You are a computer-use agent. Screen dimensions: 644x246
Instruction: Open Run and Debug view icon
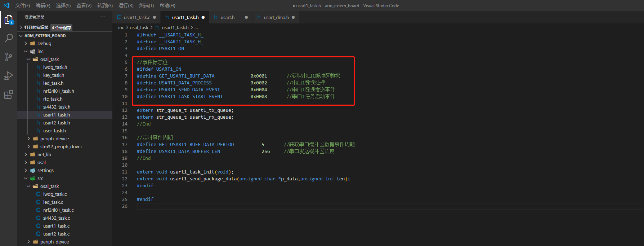(9, 76)
